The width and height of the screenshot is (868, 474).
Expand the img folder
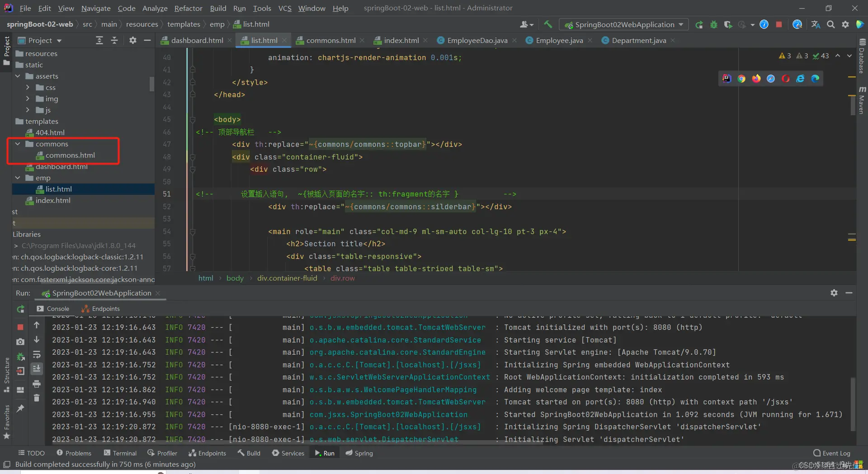[28, 99]
